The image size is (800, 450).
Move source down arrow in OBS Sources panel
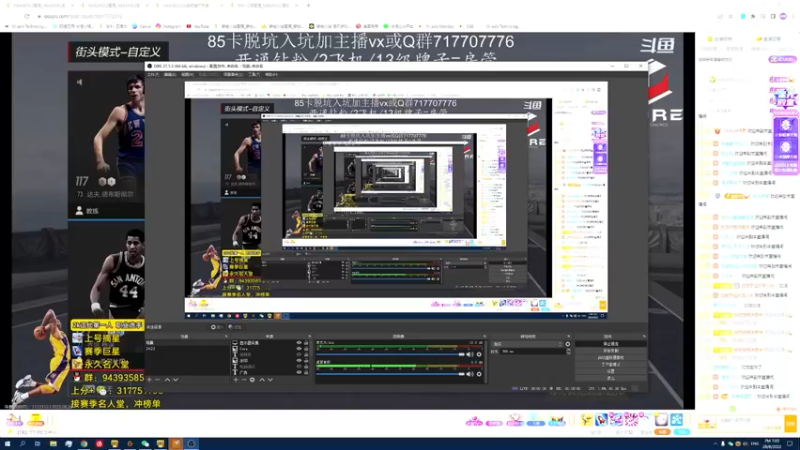pos(270,380)
